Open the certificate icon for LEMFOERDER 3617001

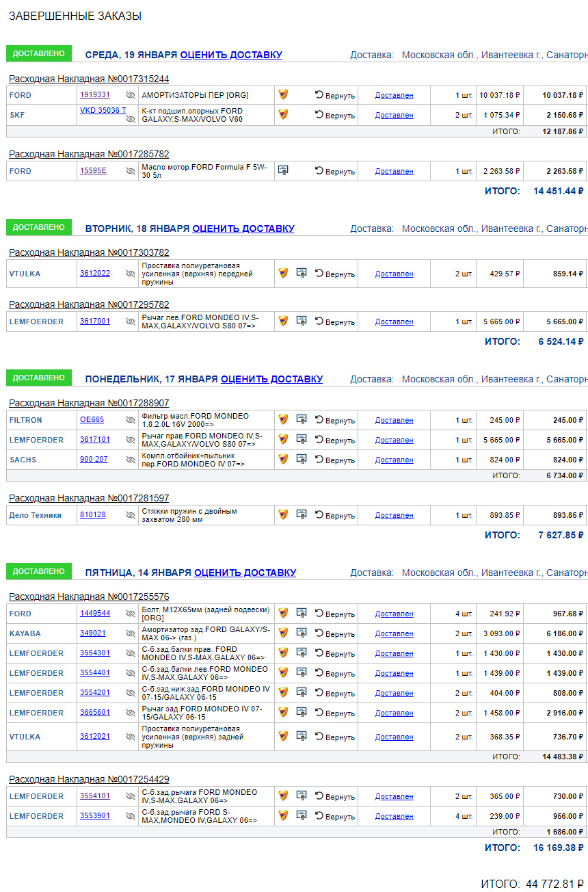[x=302, y=321]
